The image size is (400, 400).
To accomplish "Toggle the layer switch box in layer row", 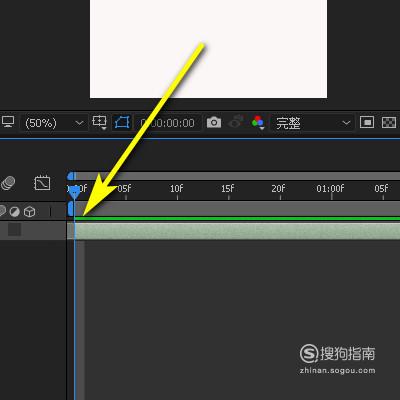I will pyautogui.click(x=14, y=230).
